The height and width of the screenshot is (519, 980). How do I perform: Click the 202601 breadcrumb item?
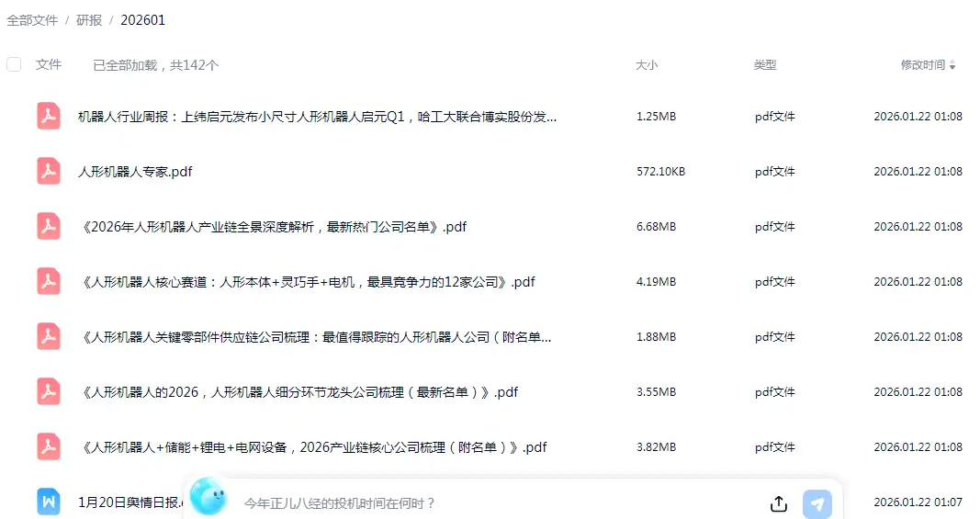(x=142, y=20)
